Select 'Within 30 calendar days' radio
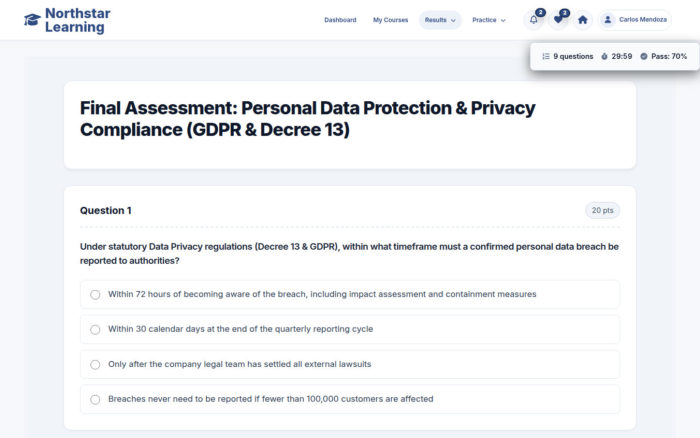This screenshot has width=700, height=438. click(95, 330)
